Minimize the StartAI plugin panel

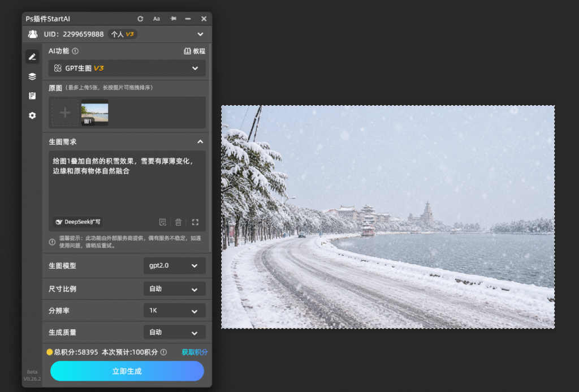(x=188, y=19)
